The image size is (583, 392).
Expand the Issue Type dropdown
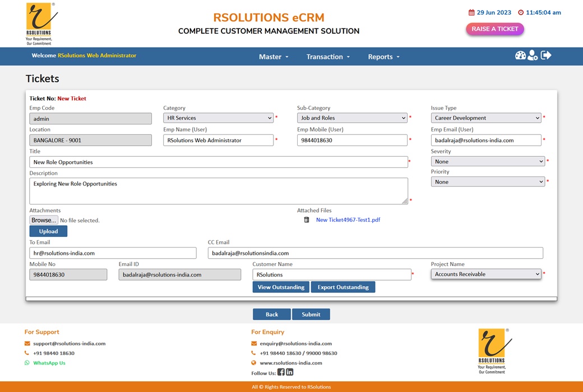[486, 118]
